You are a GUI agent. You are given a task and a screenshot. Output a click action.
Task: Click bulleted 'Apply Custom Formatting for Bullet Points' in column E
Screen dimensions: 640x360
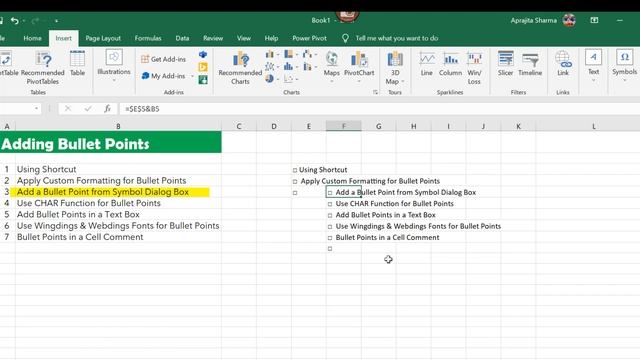pos(367,181)
